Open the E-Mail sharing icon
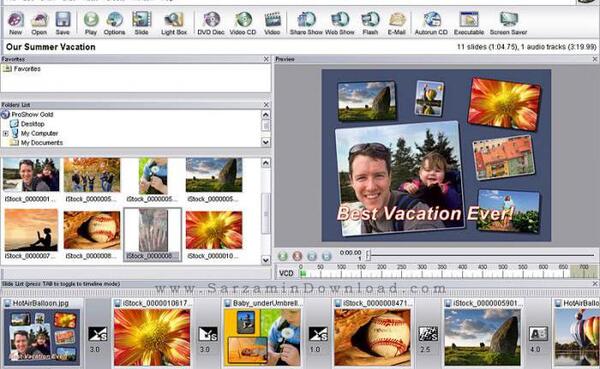 [396, 23]
